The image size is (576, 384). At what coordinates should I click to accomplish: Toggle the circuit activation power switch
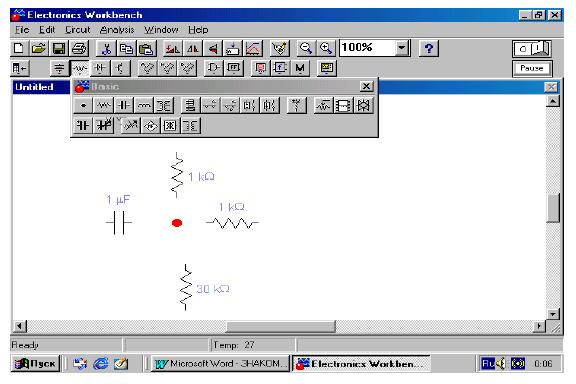(532, 49)
